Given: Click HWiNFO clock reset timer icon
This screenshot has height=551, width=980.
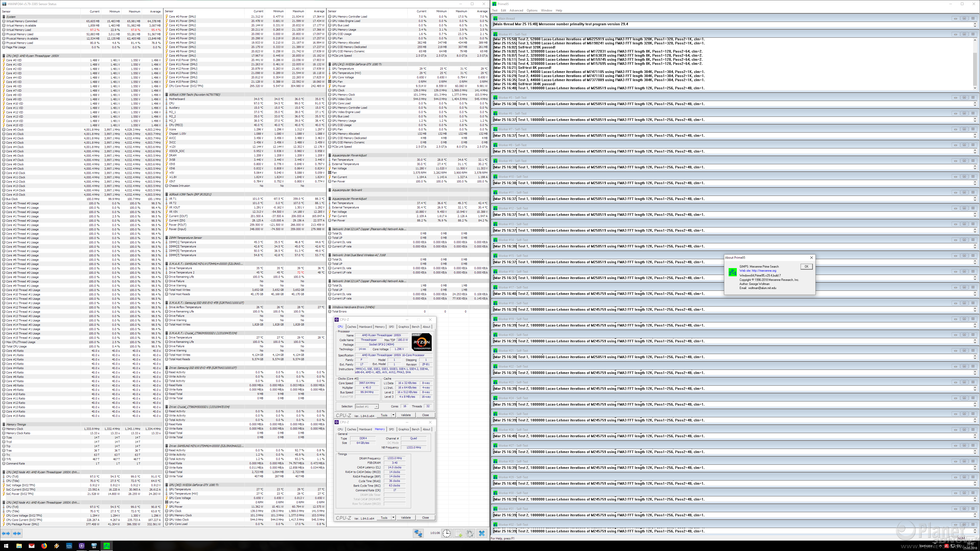Looking at the screenshot, I should click(x=447, y=533).
